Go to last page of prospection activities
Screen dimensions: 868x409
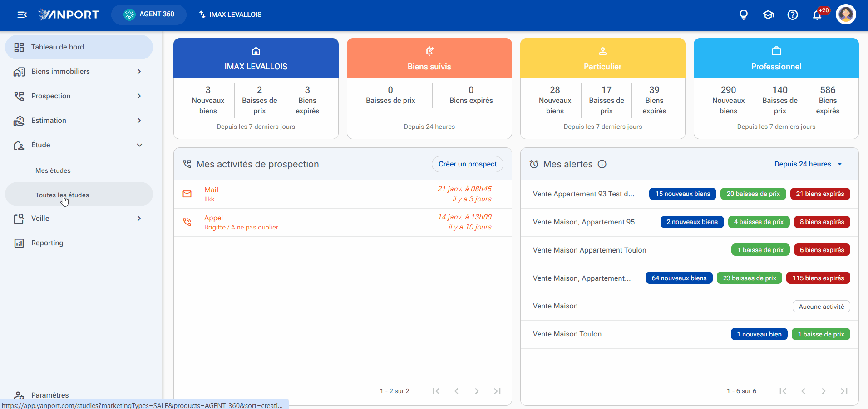[x=497, y=391]
